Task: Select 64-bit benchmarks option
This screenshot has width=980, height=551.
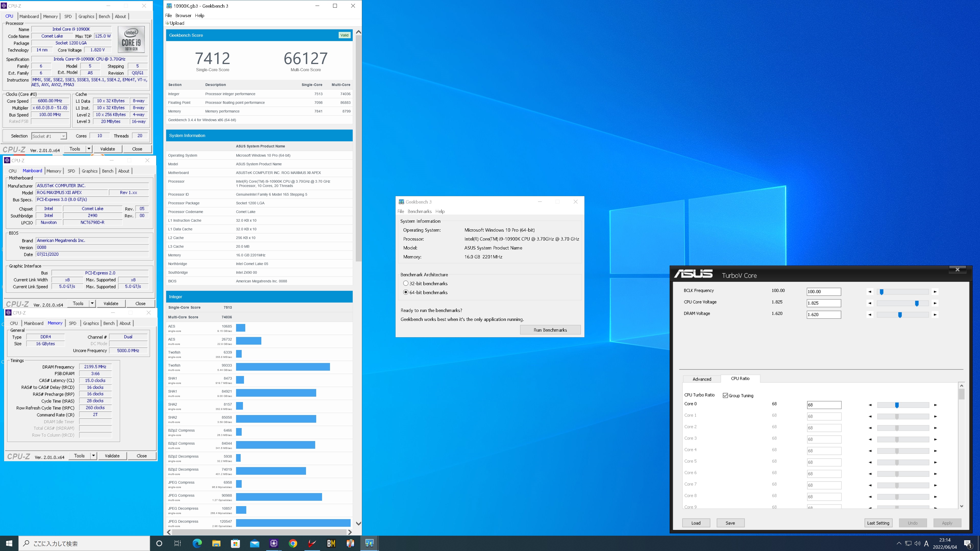Action: point(406,292)
